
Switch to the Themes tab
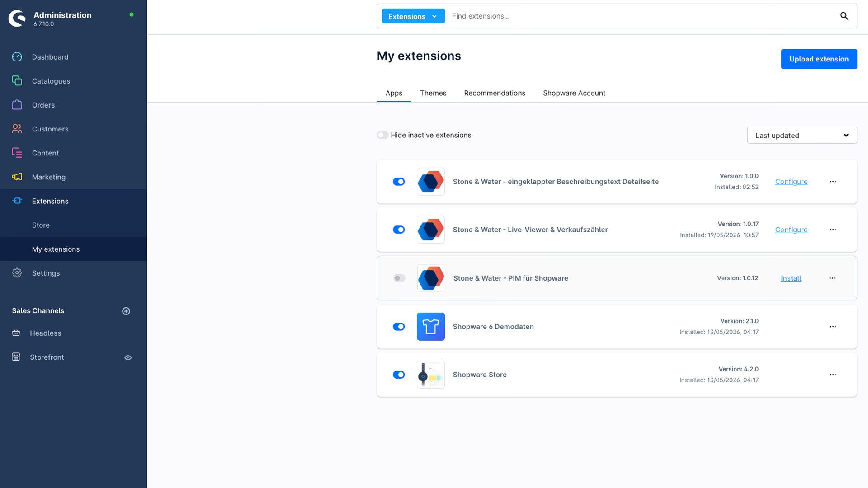[433, 93]
